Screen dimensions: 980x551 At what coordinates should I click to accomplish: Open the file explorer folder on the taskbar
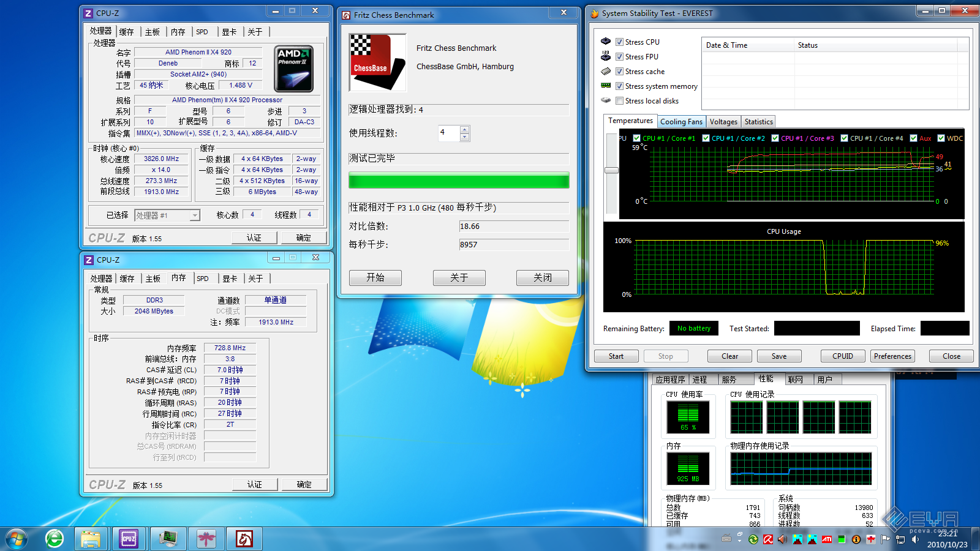[x=91, y=539]
